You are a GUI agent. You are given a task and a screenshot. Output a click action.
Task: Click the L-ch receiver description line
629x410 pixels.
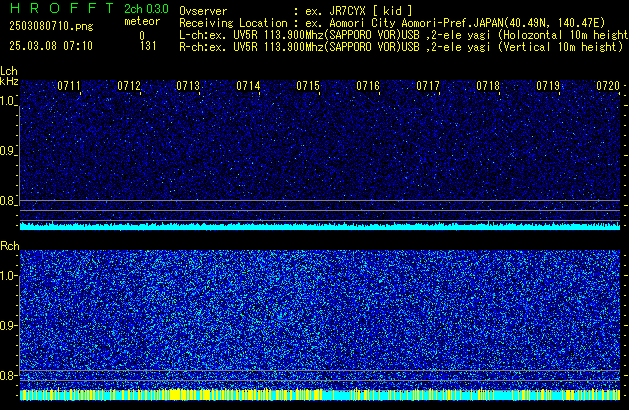pos(404,35)
